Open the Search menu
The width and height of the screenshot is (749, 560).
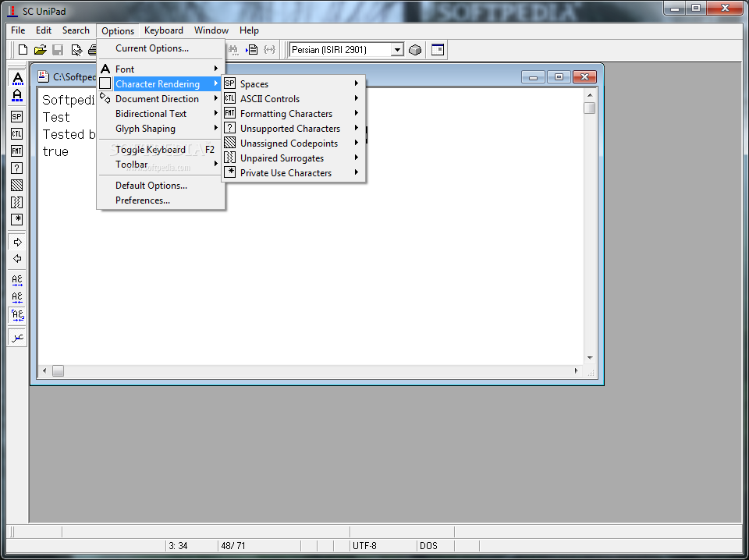pos(76,30)
